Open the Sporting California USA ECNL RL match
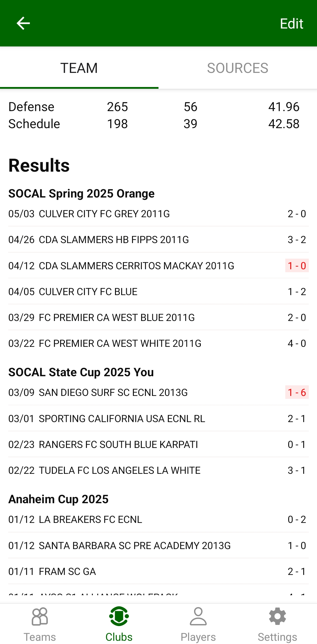Image resolution: width=317 pixels, height=644 pixels. [122, 419]
